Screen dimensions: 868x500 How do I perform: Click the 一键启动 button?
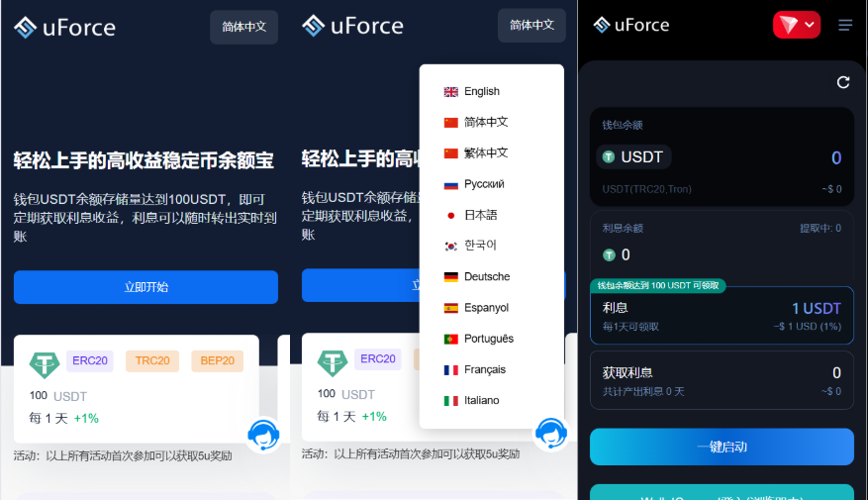[x=722, y=447]
